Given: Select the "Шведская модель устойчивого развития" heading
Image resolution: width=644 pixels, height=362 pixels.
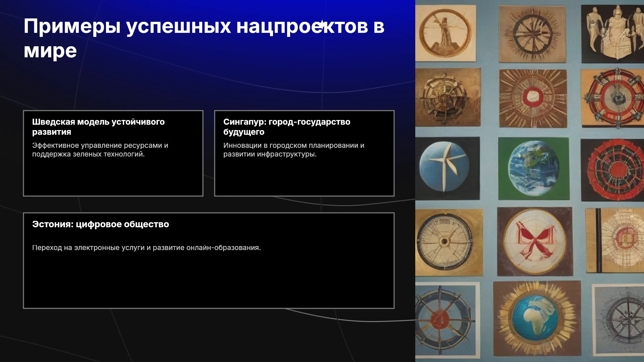Looking at the screenshot, I should click(x=98, y=127).
